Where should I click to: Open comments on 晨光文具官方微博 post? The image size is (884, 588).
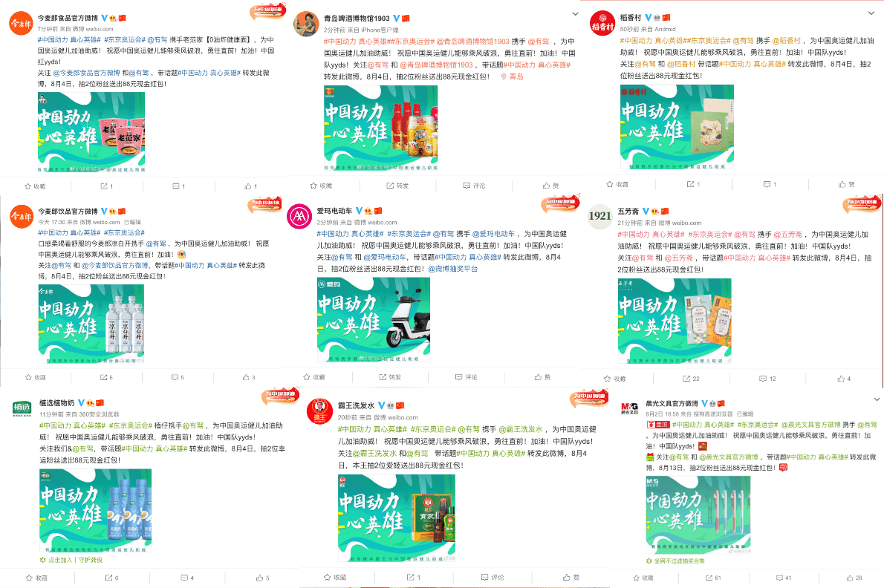[784, 578]
